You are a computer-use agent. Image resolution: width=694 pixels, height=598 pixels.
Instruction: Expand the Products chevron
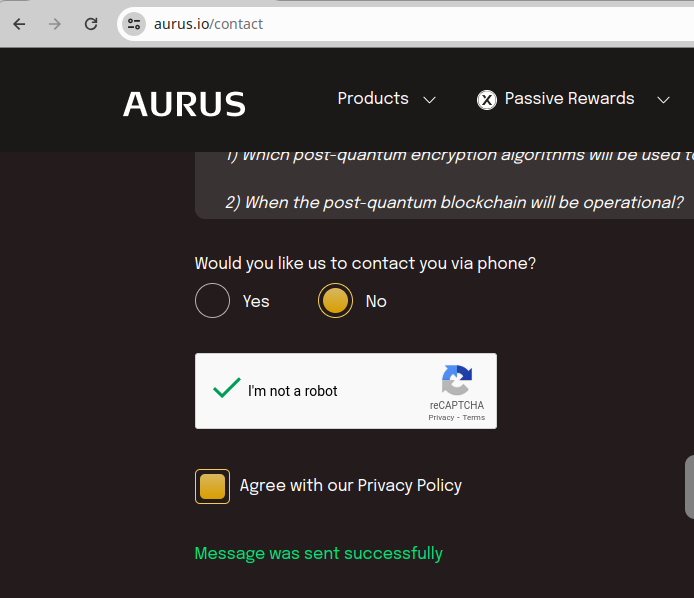[x=429, y=100]
